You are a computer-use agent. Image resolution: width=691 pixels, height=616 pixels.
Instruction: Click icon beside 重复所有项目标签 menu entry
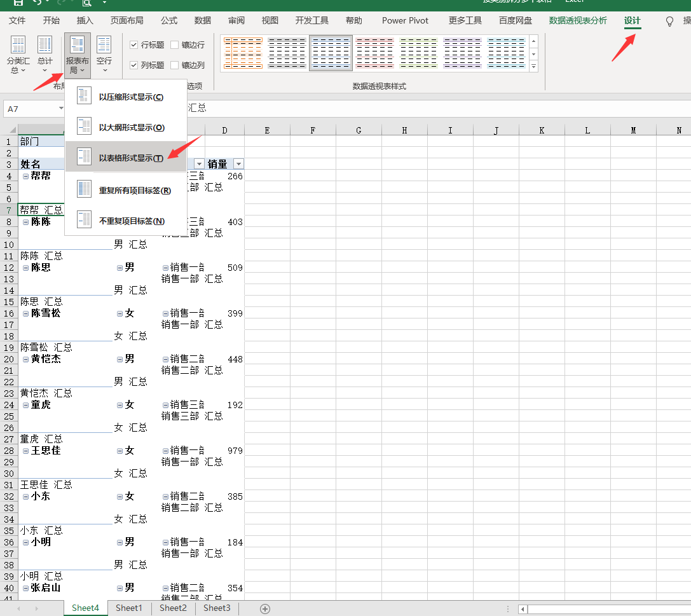coord(84,189)
